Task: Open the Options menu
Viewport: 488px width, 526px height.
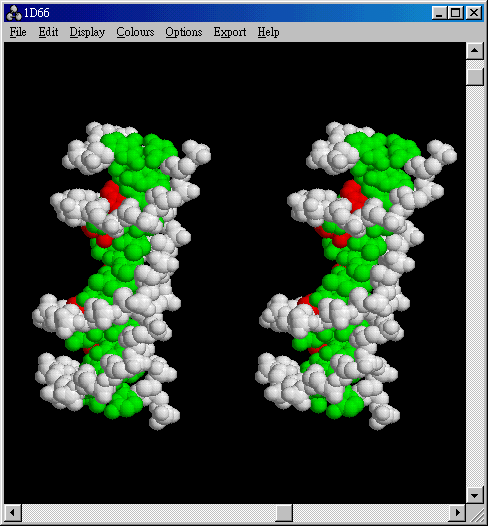Action: tap(183, 32)
